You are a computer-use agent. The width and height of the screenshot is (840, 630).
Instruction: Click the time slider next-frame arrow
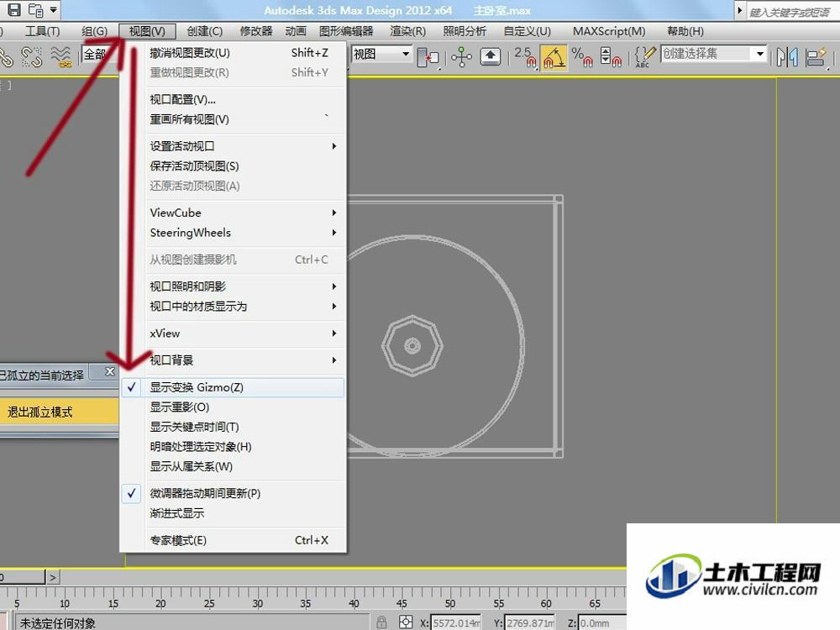[x=52, y=578]
